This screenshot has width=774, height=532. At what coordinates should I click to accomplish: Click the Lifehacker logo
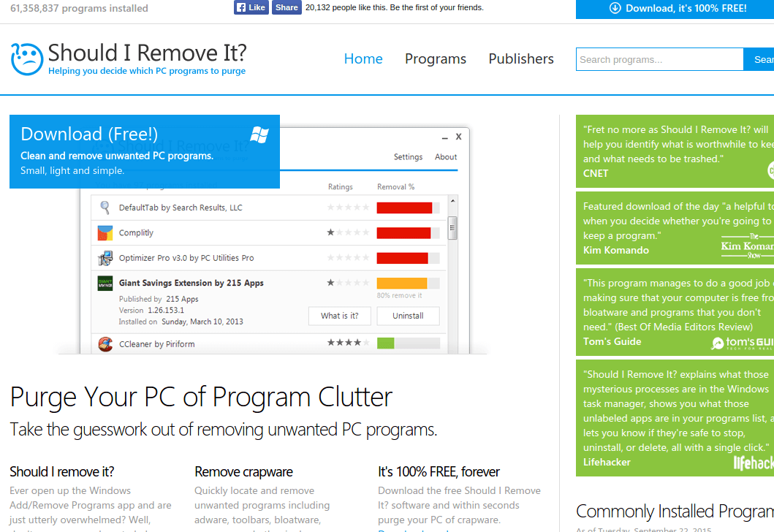[754, 463]
